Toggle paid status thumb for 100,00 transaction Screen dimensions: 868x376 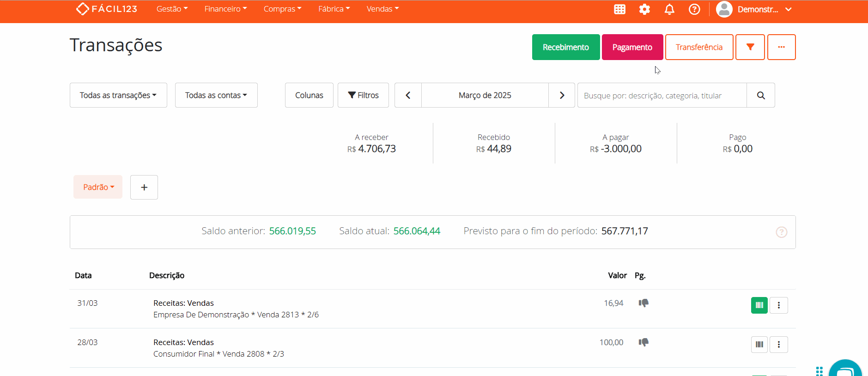(x=643, y=342)
